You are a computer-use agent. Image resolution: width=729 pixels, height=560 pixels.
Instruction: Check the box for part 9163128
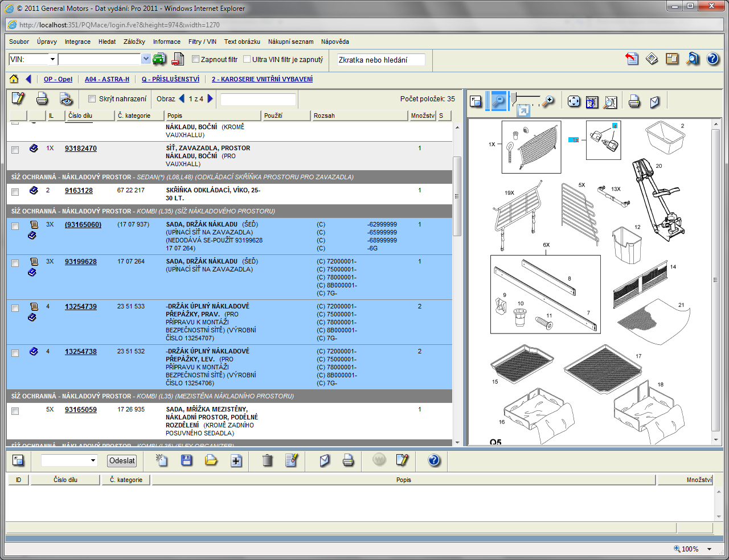(15, 192)
